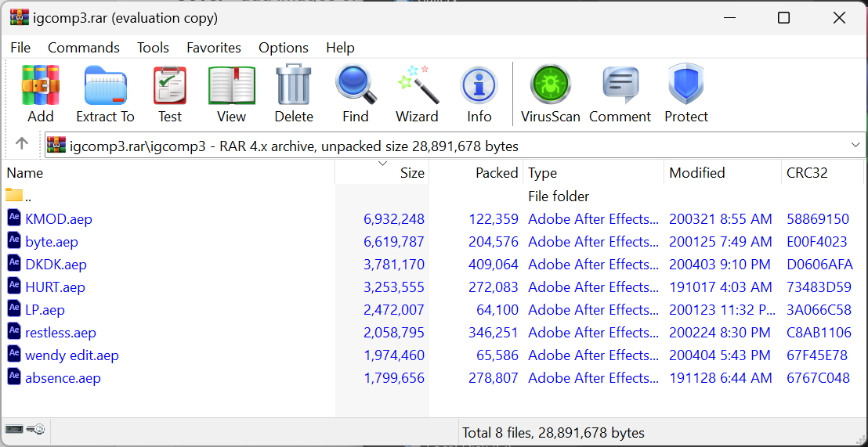
Task: Select the KMOD.aep file name
Action: pos(59,219)
